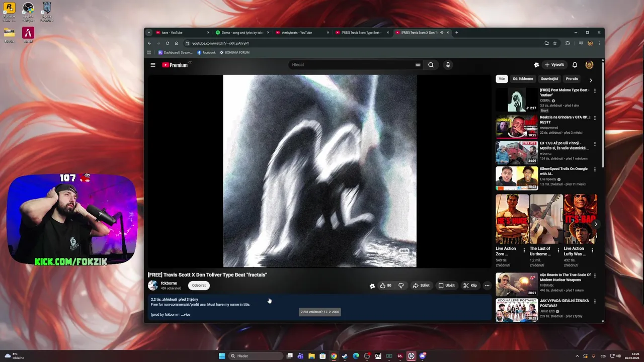Open options for Live Action Luffy short

coord(592,250)
